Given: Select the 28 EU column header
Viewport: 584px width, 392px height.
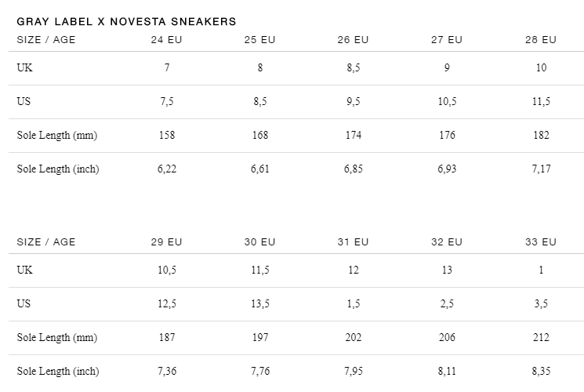Looking at the screenshot, I should pyautogui.click(x=541, y=39).
